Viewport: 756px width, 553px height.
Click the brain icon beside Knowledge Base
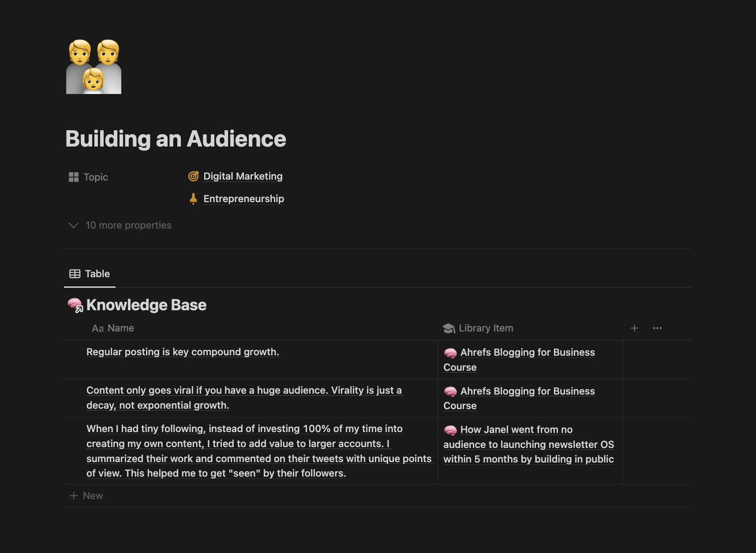tap(76, 305)
